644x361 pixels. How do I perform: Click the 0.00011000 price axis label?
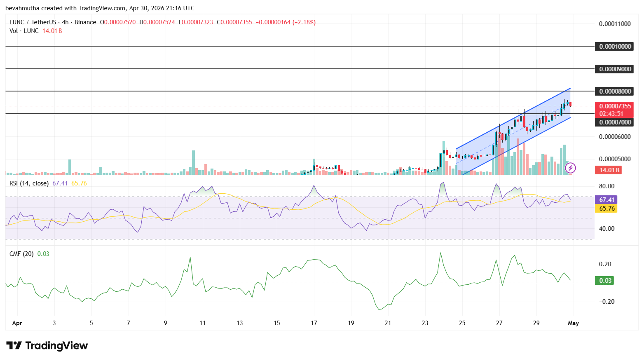point(615,24)
